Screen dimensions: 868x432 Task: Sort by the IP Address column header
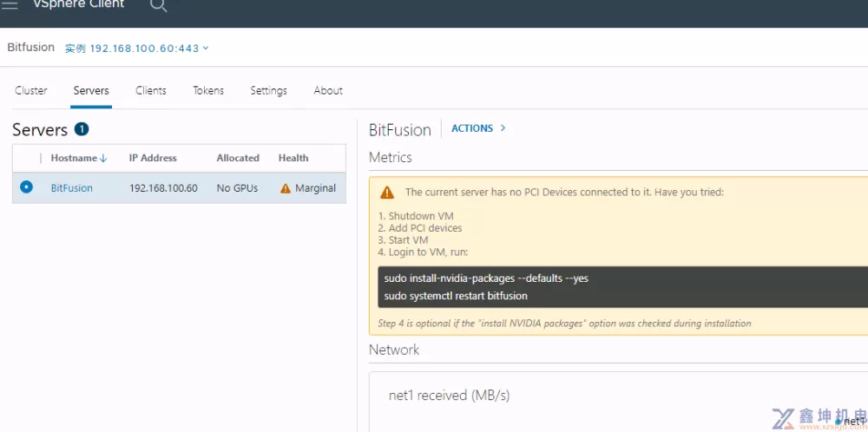[153, 158]
